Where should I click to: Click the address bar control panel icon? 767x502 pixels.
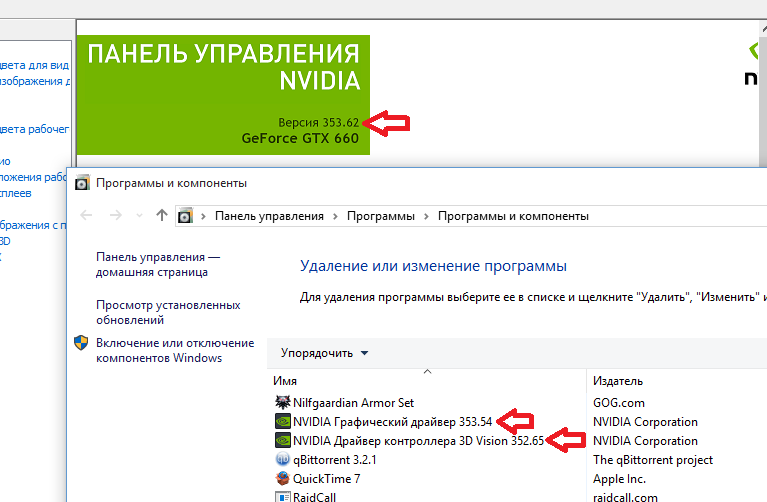(x=185, y=216)
